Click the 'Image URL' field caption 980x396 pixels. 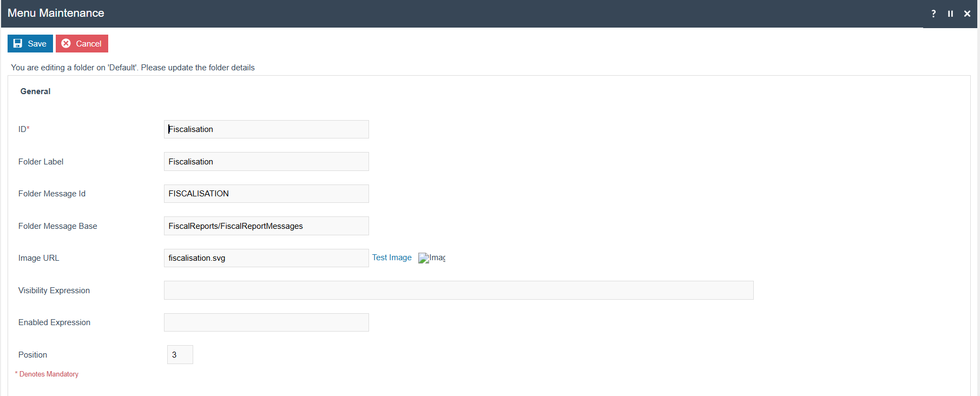pyautogui.click(x=38, y=258)
